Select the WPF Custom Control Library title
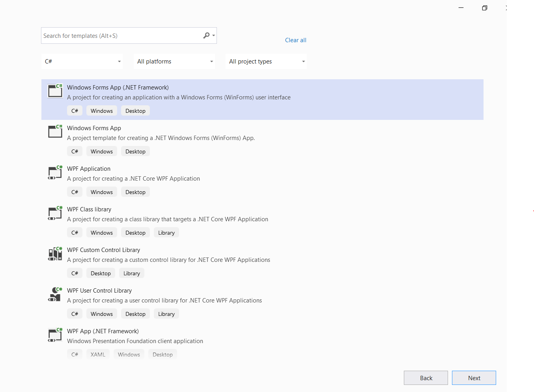Image resolution: width=534 pixels, height=392 pixels. pyautogui.click(x=103, y=250)
